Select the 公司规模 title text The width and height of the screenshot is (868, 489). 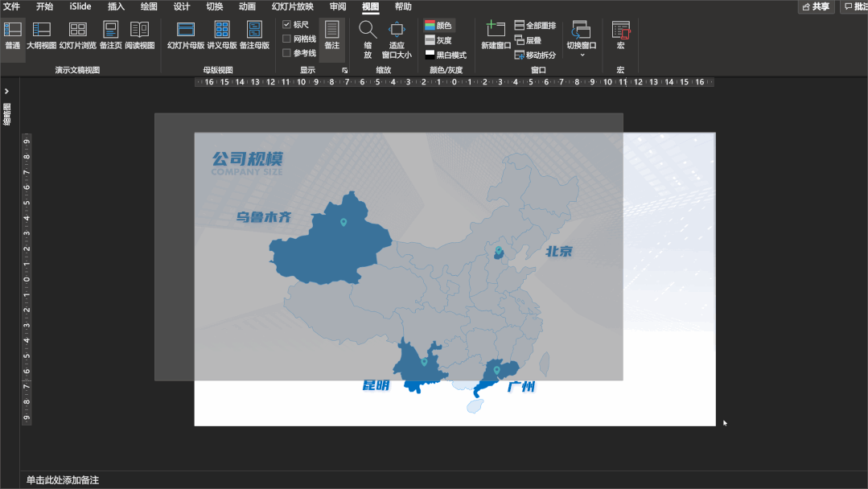(248, 158)
